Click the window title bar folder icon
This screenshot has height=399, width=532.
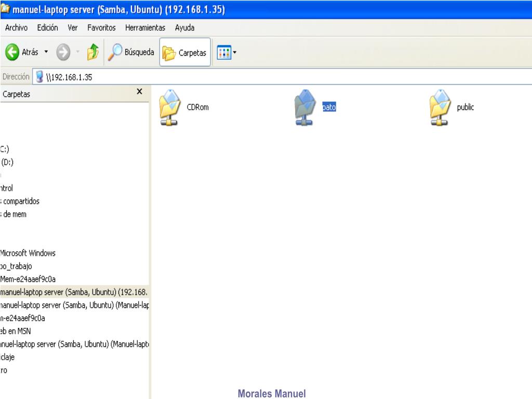click(x=5, y=8)
